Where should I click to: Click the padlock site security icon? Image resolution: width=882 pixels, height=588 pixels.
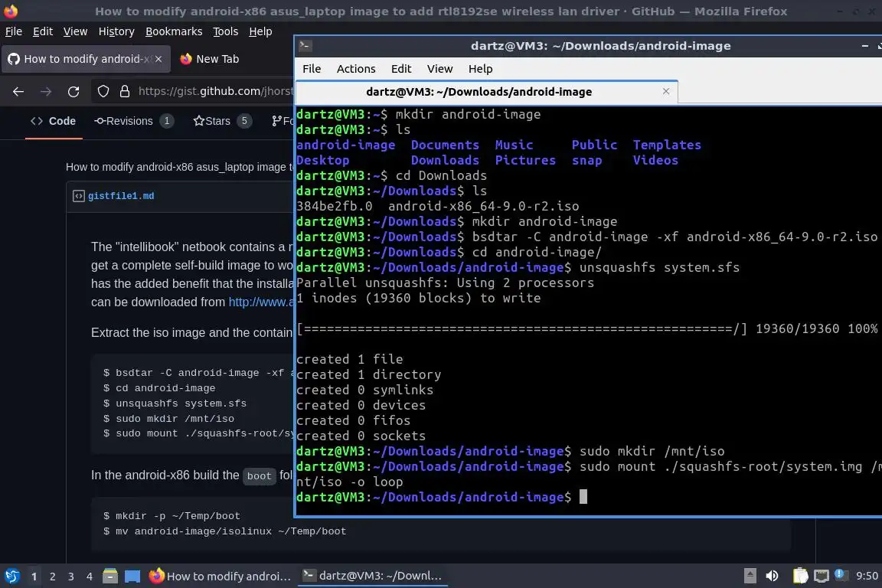(x=125, y=91)
